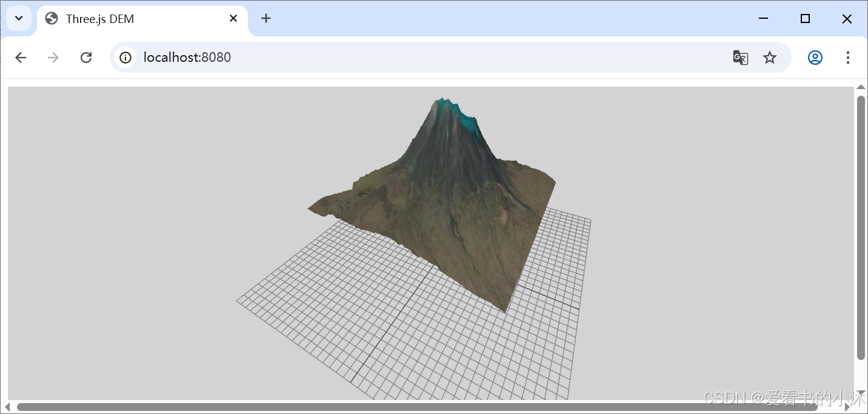Image resolution: width=868 pixels, height=414 pixels.
Task: Close the Three.js DEM tab
Action: pyautogui.click(x=233, y=19)
